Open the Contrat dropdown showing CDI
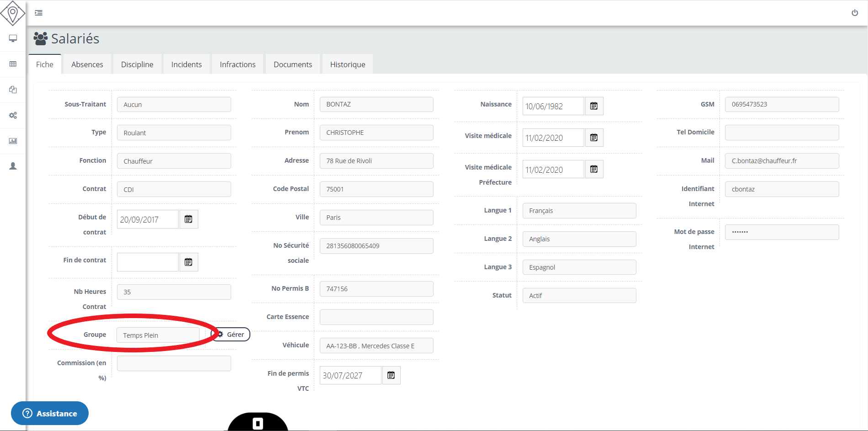Image resolution: width=868 pixels, height=431 pixels. pyautogui.click(x=174, y=189)
